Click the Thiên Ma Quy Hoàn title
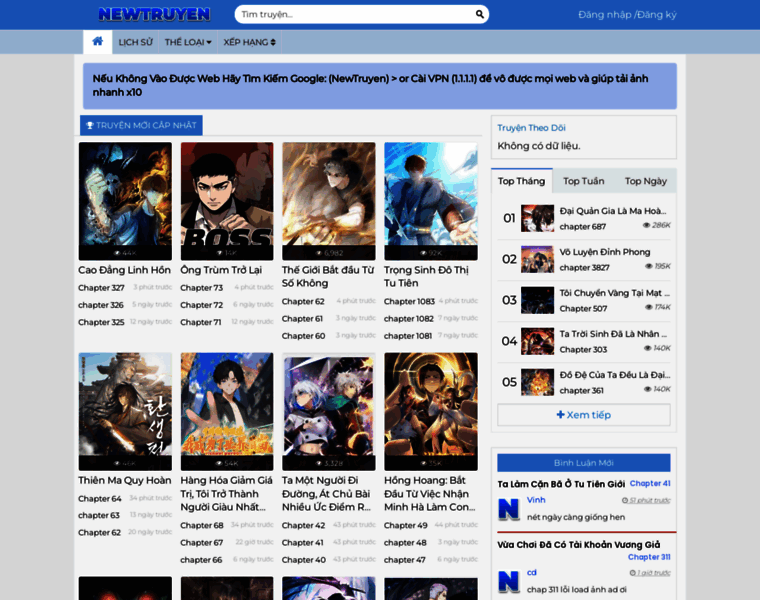 125,480
